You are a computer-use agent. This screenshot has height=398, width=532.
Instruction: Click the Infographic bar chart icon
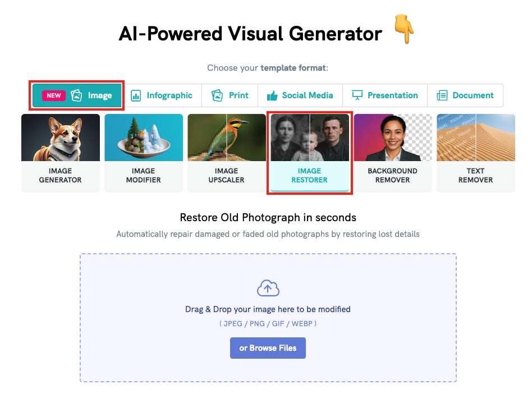point(136,95)
